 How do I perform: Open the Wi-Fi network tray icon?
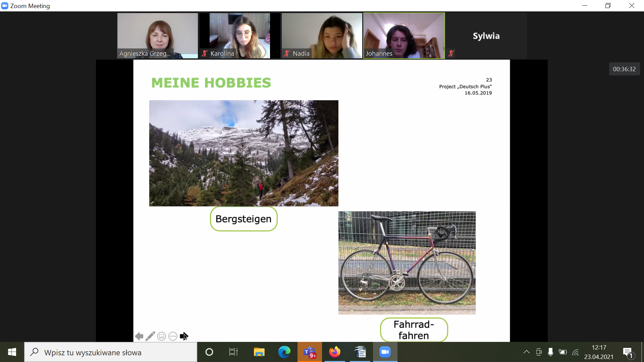(x=576, y=352)
